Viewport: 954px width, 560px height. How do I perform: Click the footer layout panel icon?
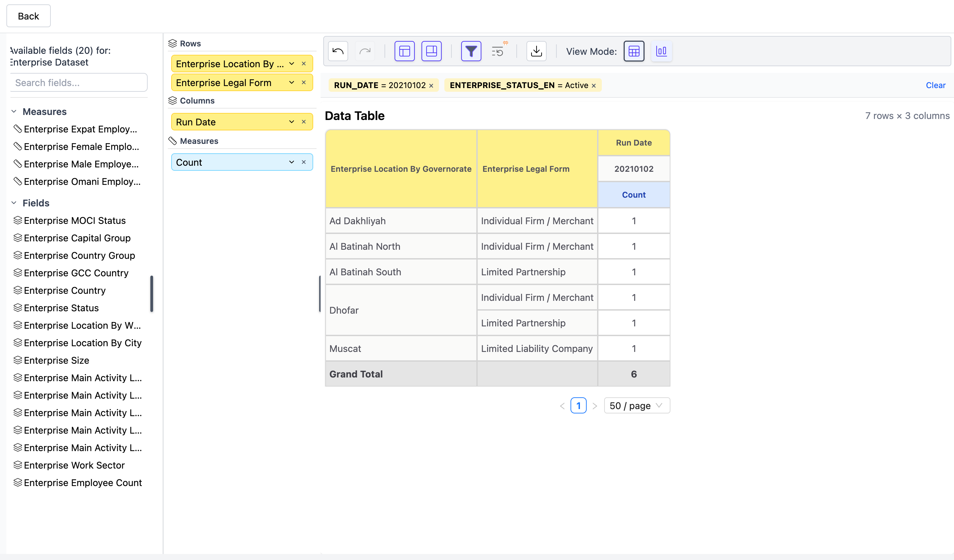tap(431, 51)
